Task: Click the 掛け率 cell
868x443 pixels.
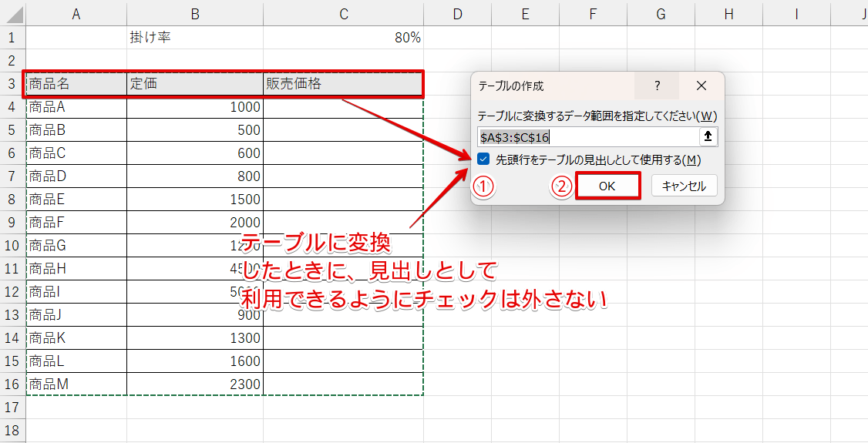Action: tap(195, 38)
